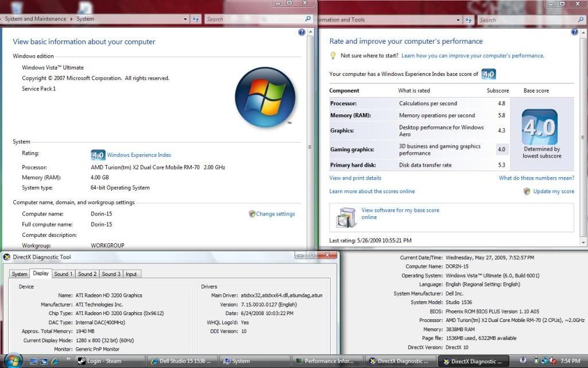Open the Sound 3 tab
The image size is (588, 368).
(111, 274)
